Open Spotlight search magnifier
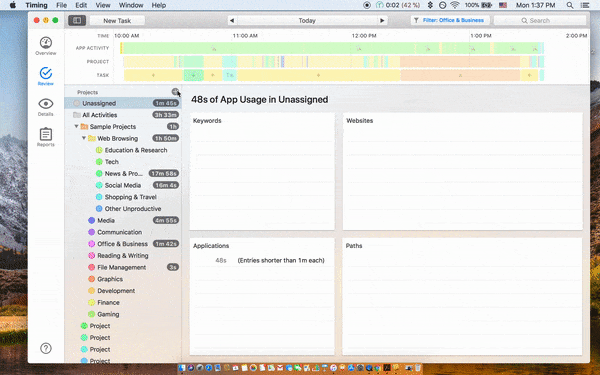600x375 pixels. (x=570, y=5)
